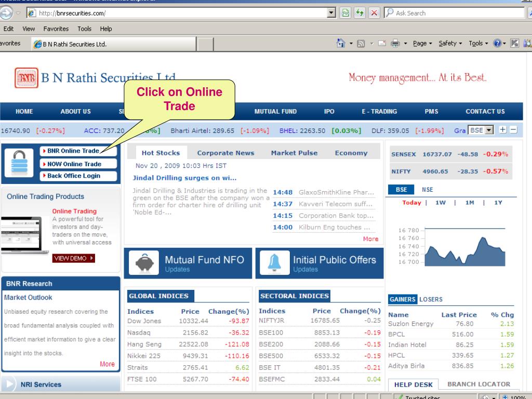Viewport: 532px width, 399px height.
Task: Open the command bar Tools dropdown
Action: [478, 44]
